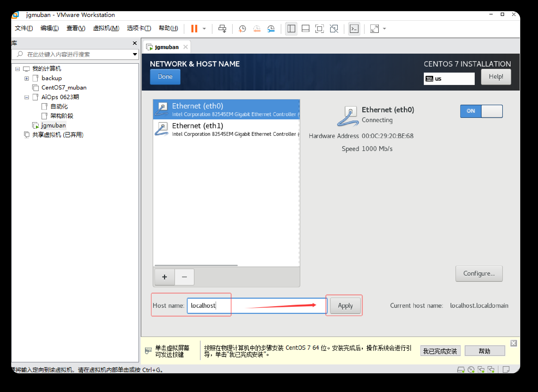Pause the virtual machine from the toolbar
538x392 pixels.
(194, 29)
